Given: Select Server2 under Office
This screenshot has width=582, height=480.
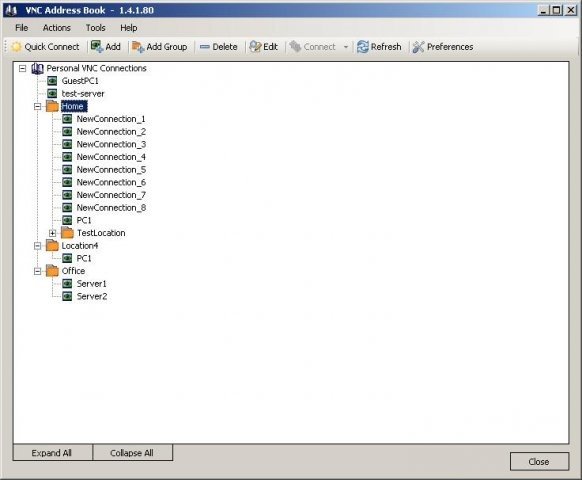Looking at the screenshot, I should coord(92,296).
